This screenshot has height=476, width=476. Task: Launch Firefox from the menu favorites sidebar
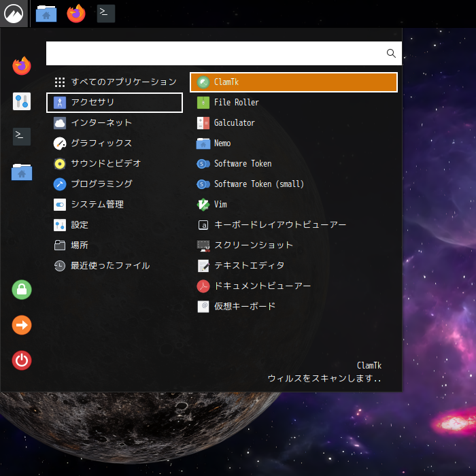pyautogui.click(x=22, y=65)
